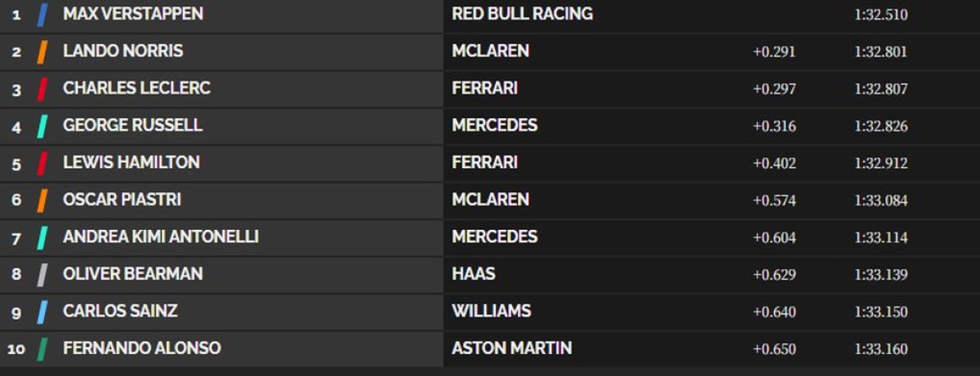Click Oliver Bearman's grey team color stripe

[x=42, y=274]
